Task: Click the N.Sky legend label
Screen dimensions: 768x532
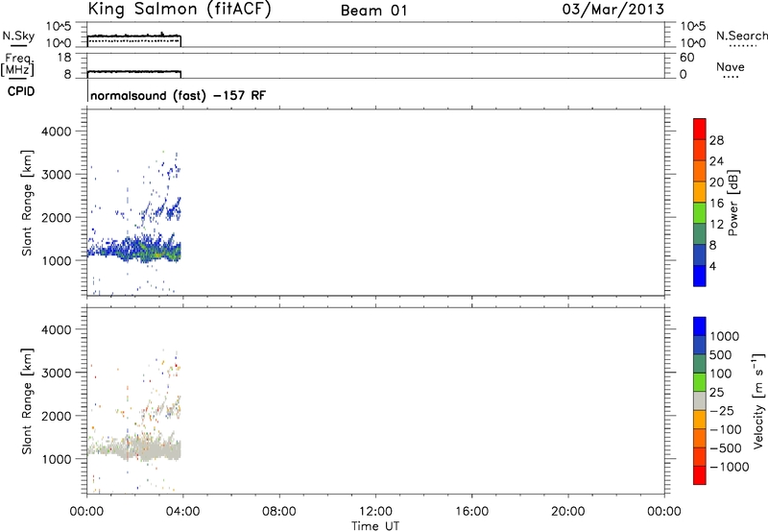Action: point(18,36)
